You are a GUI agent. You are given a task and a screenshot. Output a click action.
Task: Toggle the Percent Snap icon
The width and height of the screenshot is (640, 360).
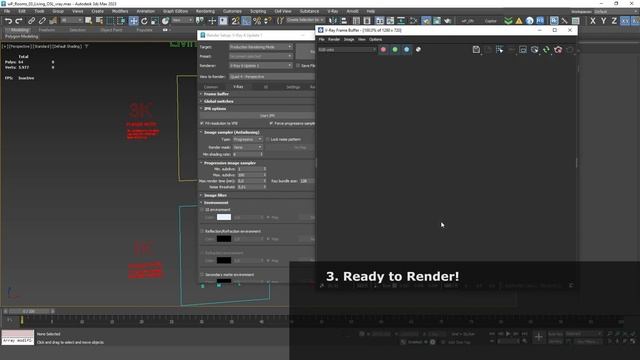(x=257, y=20)
